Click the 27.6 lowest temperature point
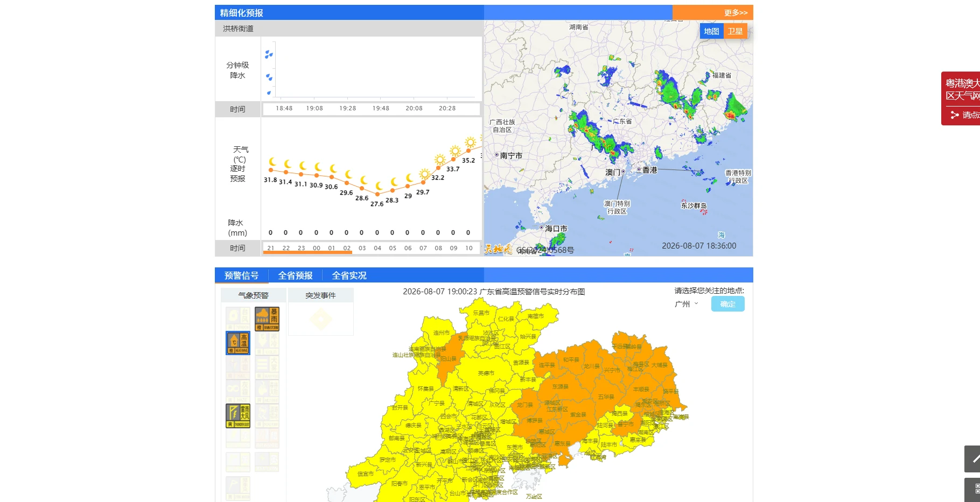 377,194
